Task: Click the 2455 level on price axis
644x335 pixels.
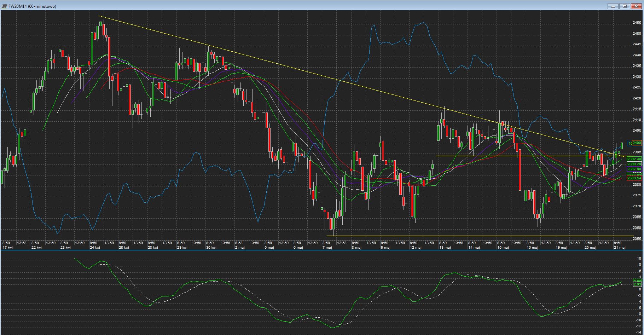Action: click(637, 23)
